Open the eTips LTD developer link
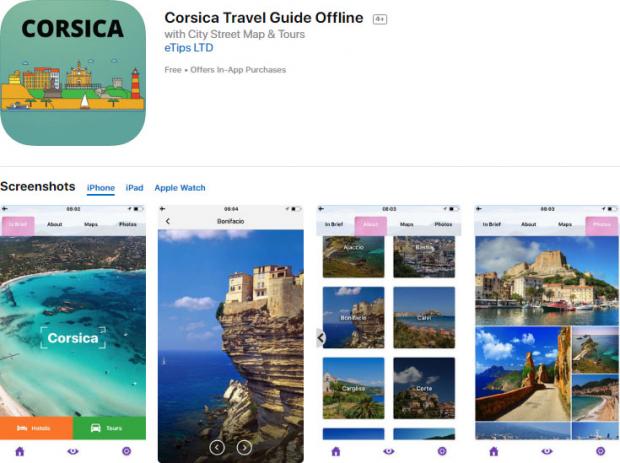 click(189, 48)
